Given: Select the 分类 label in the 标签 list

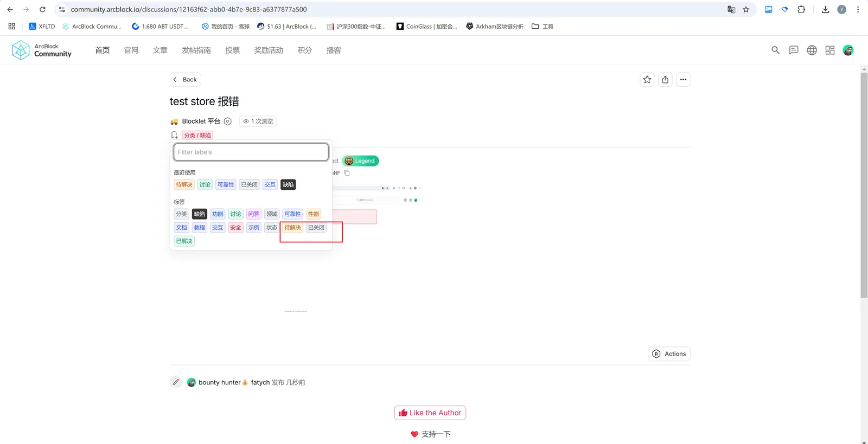Looking at the screenshot, I should [182, 214].
